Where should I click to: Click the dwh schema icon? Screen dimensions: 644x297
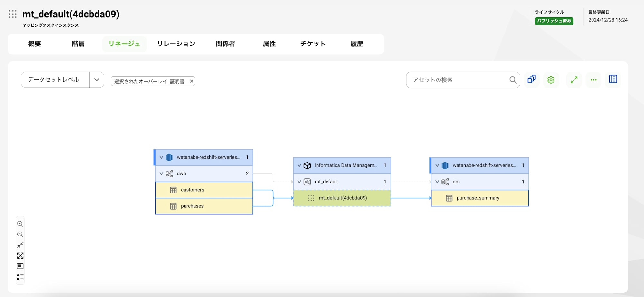(x=169, y=173)
